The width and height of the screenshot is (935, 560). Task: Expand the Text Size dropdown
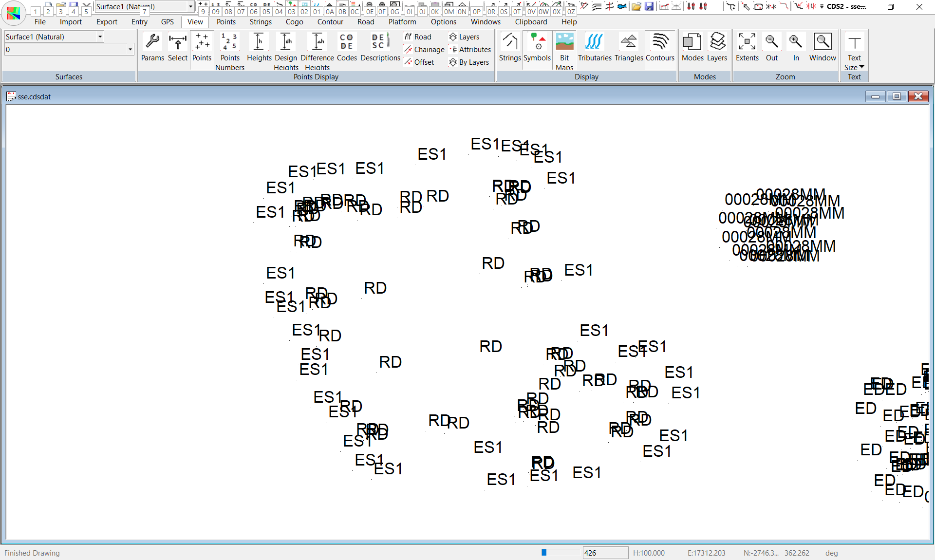[x=861, y=67]
